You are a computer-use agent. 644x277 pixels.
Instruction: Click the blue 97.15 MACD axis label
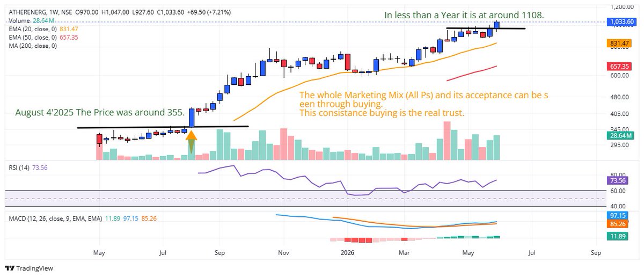(619, 215)
